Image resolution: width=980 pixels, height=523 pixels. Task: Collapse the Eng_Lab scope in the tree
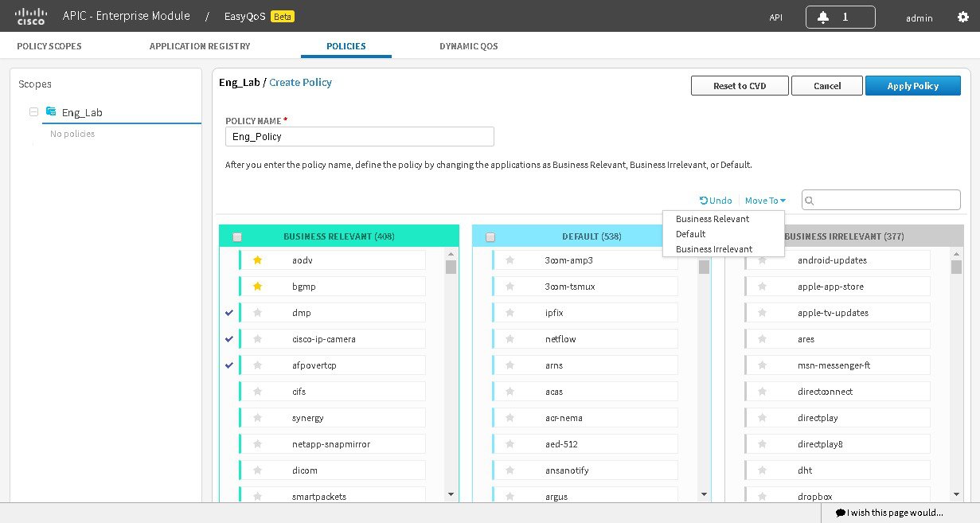click(33, 111)
